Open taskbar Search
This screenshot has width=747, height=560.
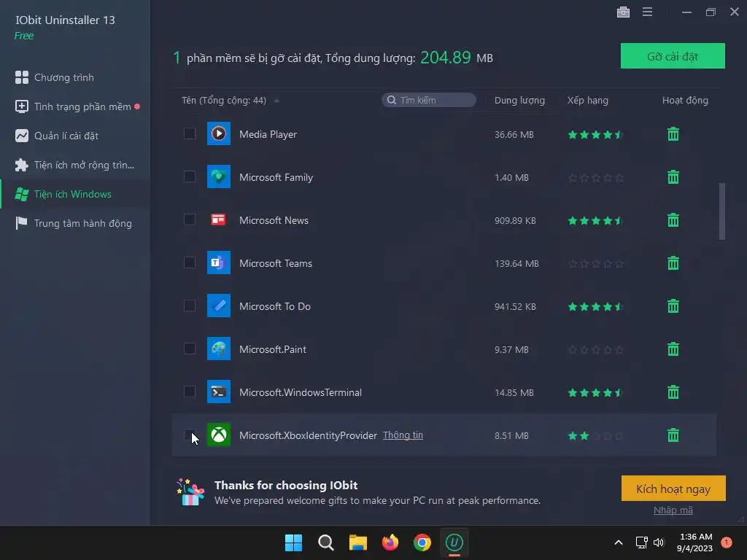tap(326, 542)
